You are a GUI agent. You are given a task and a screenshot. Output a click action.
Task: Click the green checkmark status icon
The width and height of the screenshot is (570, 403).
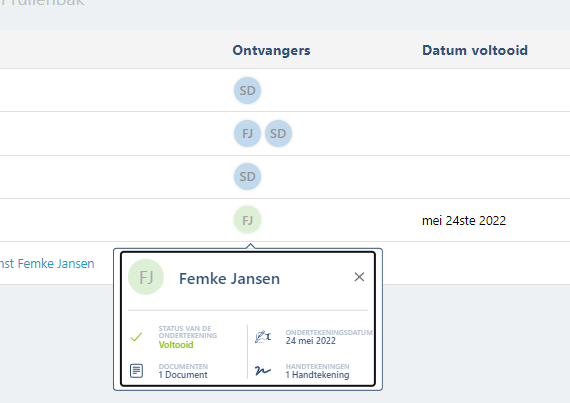(x=136, y=337)
